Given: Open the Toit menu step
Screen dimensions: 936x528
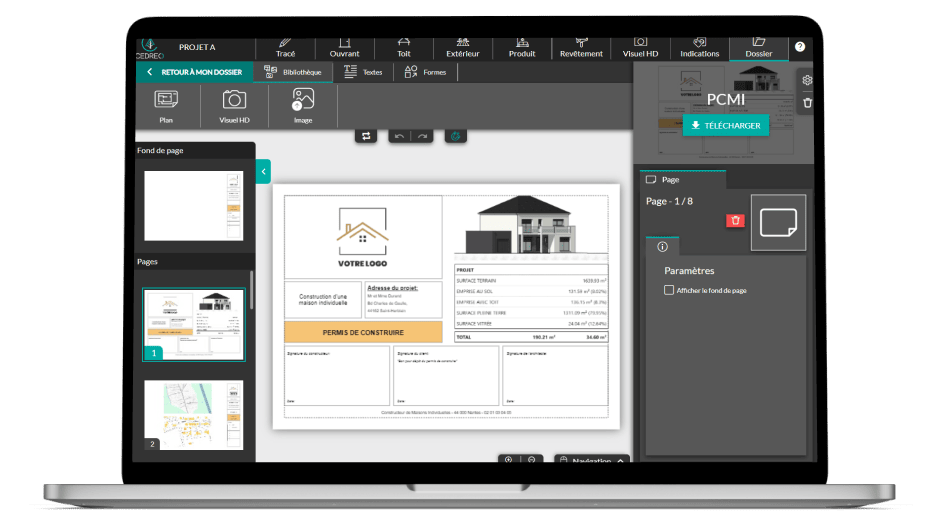Looking at the screenshot, I should coord(403,47).
